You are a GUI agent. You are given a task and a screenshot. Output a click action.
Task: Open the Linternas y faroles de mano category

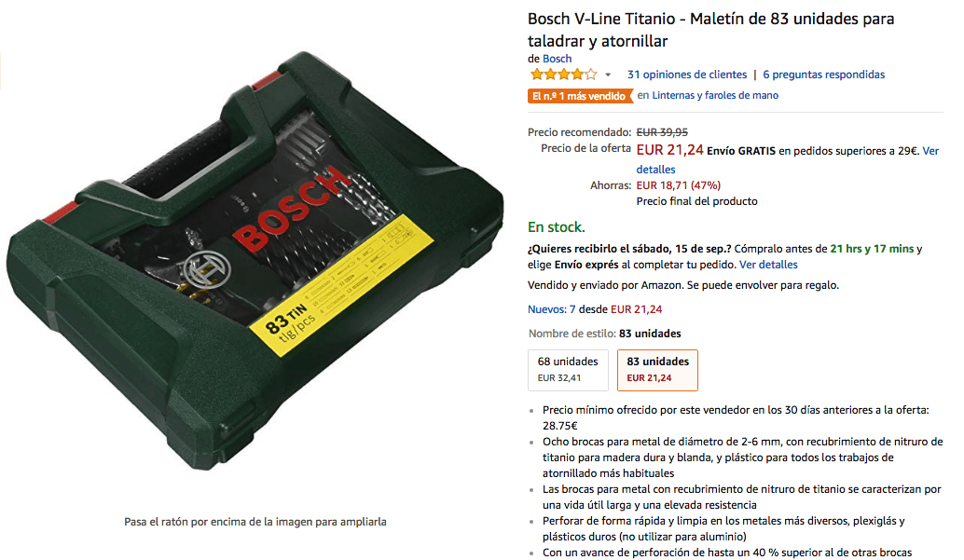[x=715, y=95]
